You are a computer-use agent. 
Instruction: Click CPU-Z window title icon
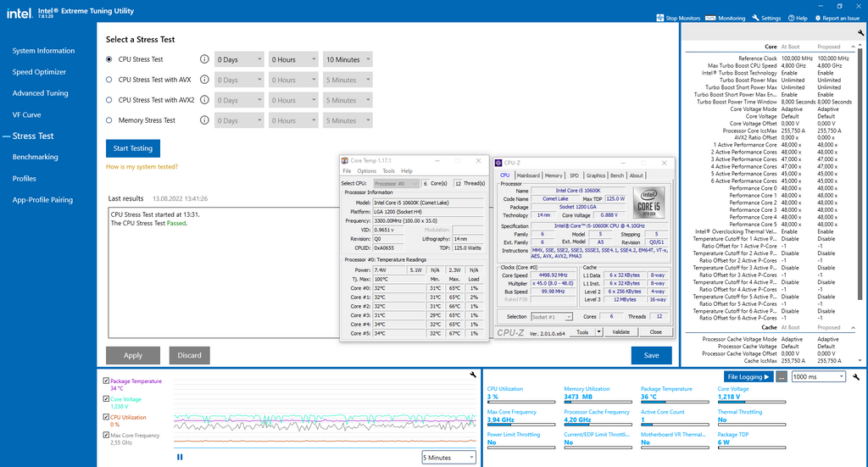pos(498,163)
